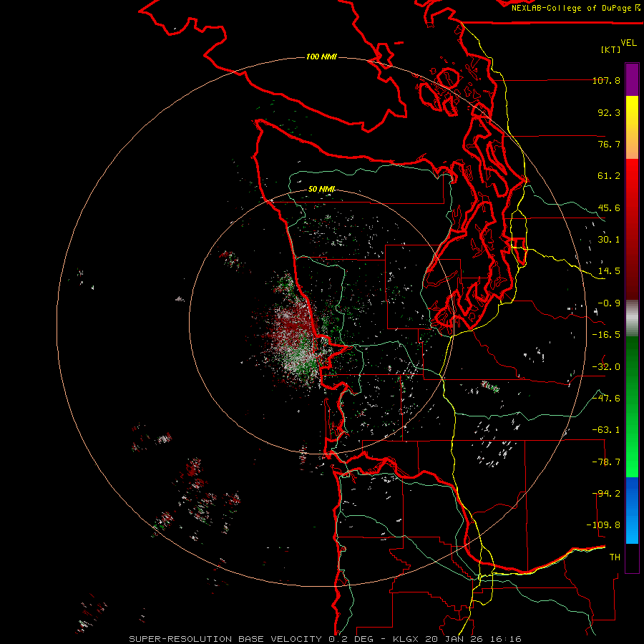Click the [KT] units label
This screenshot has height=644, width=644.
[611, 49]
